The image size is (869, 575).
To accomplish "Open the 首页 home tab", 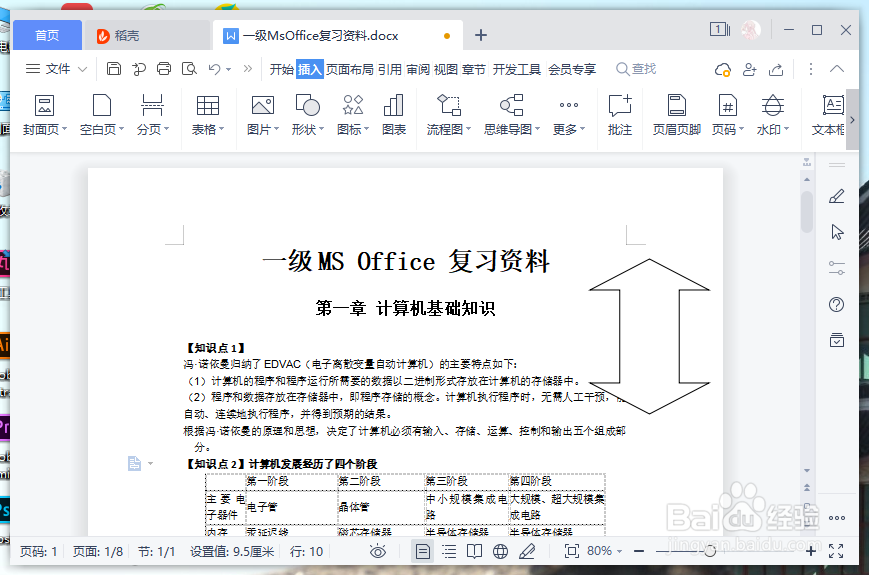I will [x=47, y=35].
